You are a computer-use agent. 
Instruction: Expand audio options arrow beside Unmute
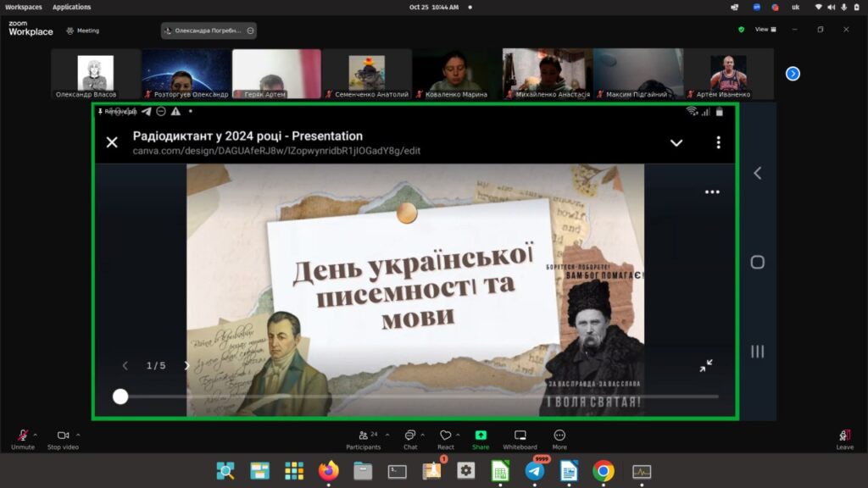pyautogui.click(x=36, y=435)
